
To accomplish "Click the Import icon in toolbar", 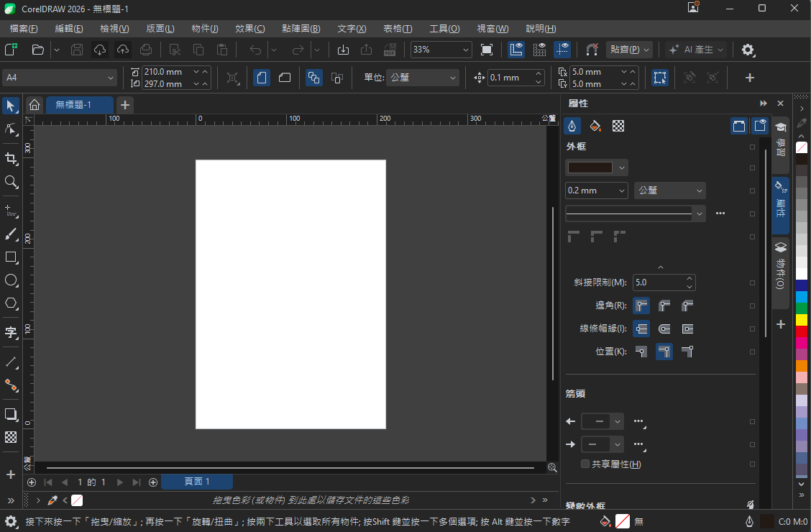I will [343, 50].
